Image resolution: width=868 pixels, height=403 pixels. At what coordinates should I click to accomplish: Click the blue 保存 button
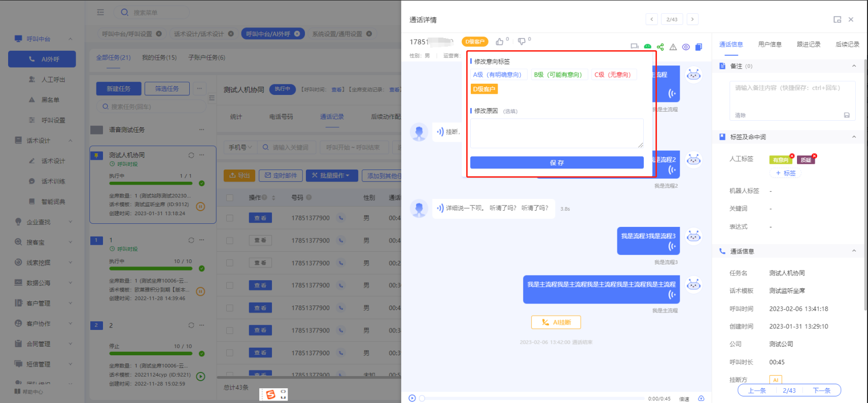tap(557, 162)
